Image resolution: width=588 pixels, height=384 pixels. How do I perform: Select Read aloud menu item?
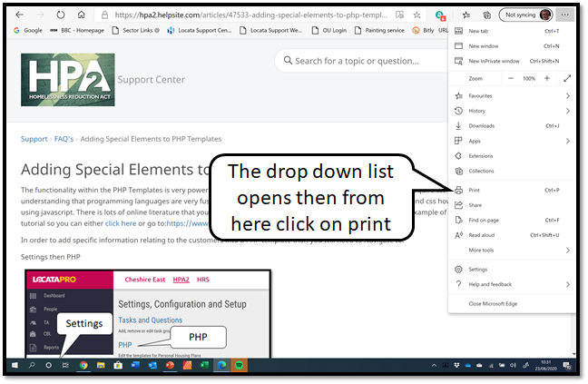click(x=512, y=235)
